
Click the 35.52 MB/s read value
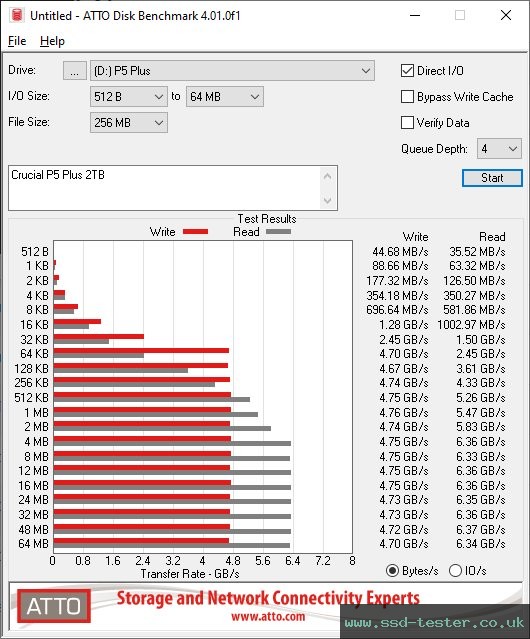click(477, 252)
